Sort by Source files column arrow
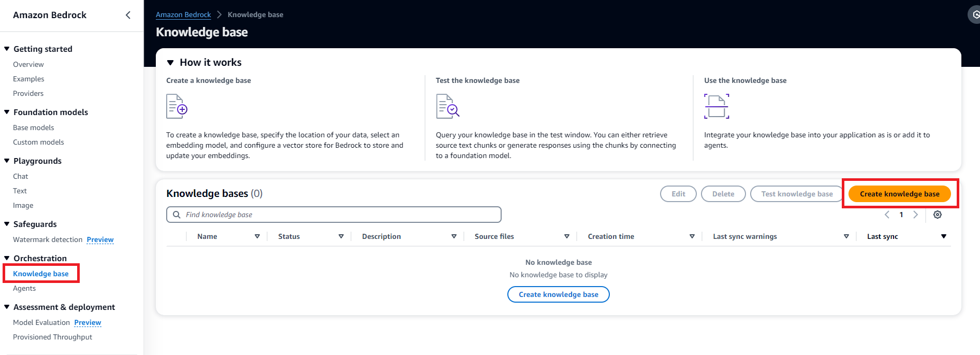Image resolution: width=980 pixels, height=355 pixels. coord(567,236)
